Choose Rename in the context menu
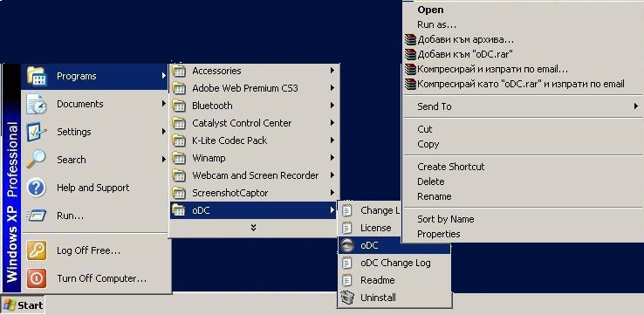Image resolution: width=644 pixels, height=315 pixels. point(434,196)
